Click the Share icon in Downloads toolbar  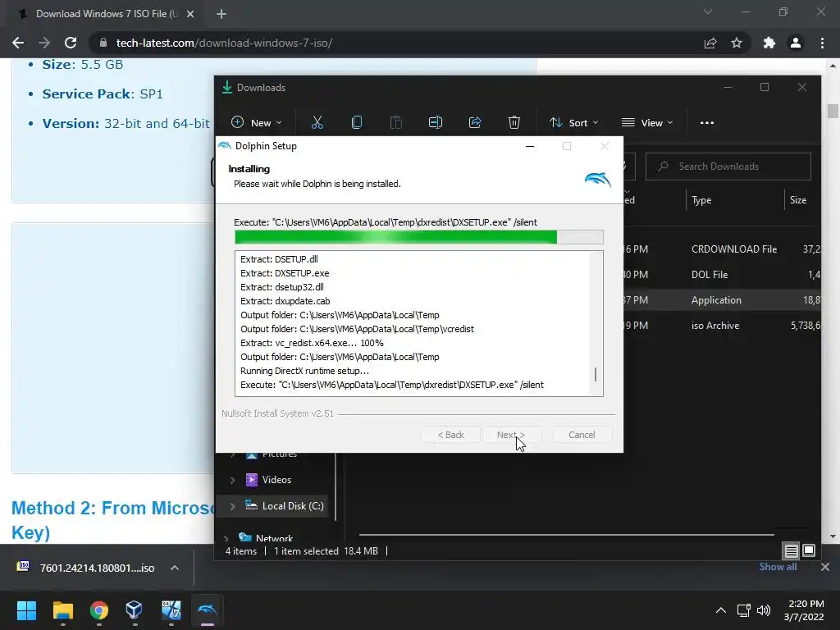click(x=475, y=123)
